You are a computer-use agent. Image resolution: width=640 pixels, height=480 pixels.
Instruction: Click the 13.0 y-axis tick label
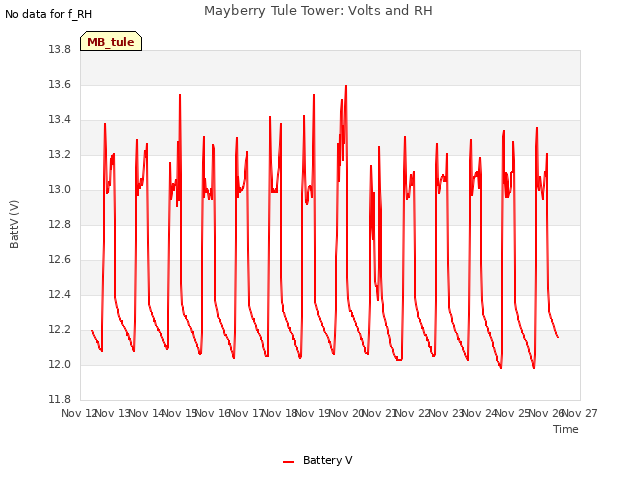pyautogui.click(x=60, y=190)
